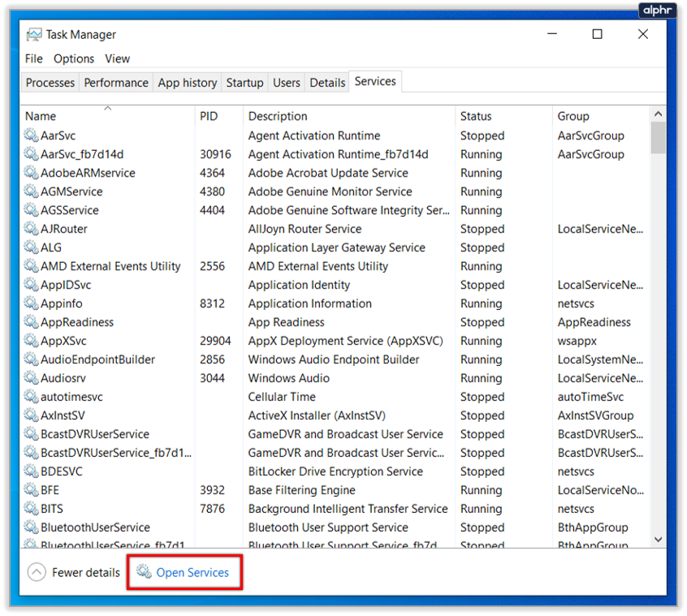This screenshot has width=687, height=616.
Task: Select the BthAppGroup cell of BluetoothUserService
Action: (593, 528)
